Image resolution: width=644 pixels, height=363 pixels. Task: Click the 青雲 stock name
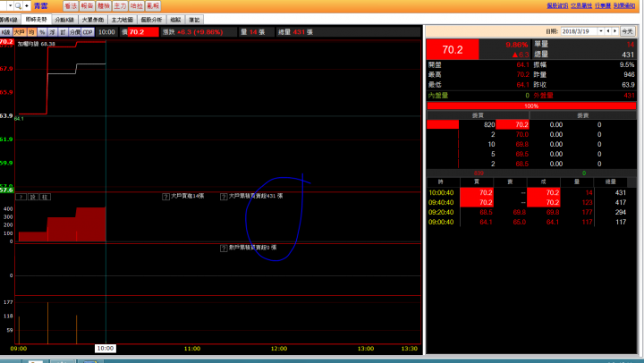click(x=40, y=5)
